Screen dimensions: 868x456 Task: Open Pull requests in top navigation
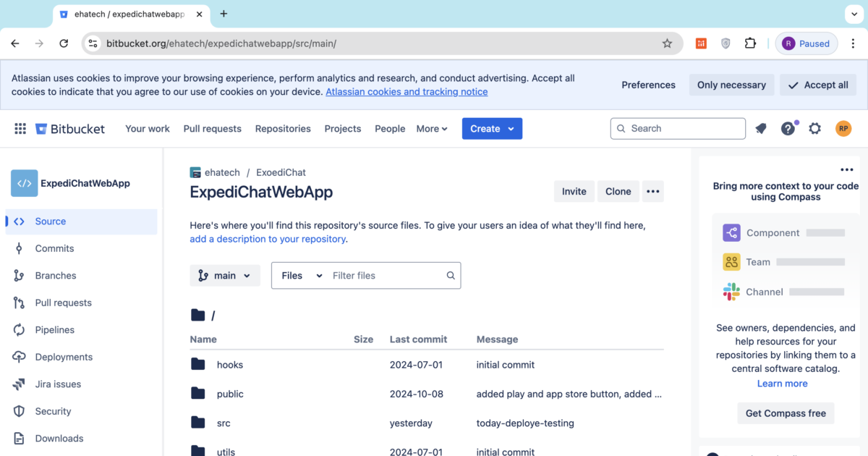pos(212,129)
